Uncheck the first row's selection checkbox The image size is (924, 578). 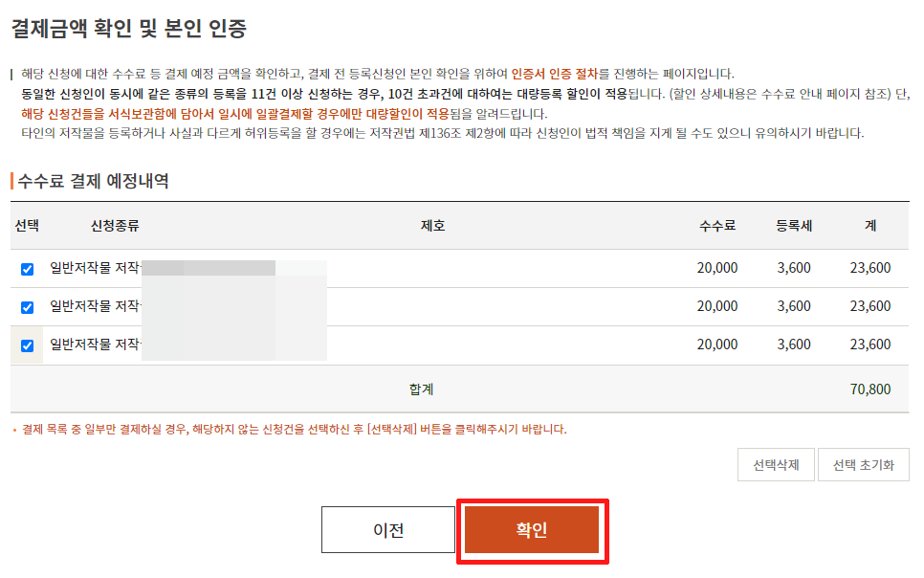click(27, 269)
